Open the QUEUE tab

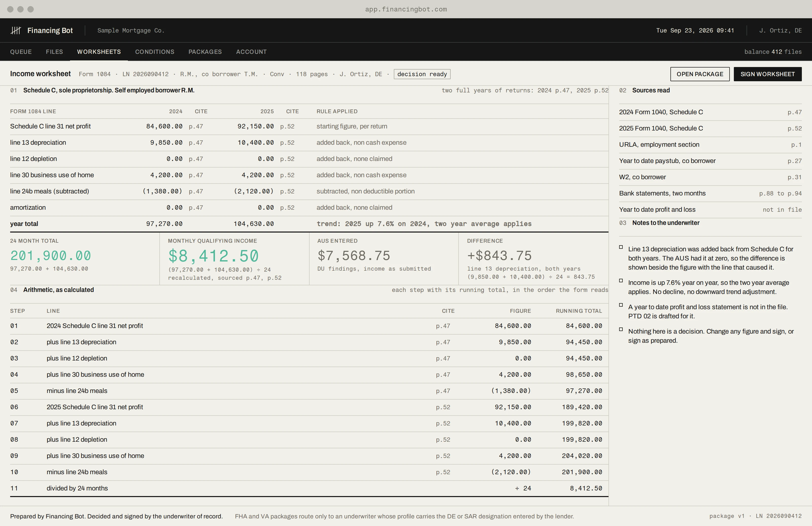21,52
